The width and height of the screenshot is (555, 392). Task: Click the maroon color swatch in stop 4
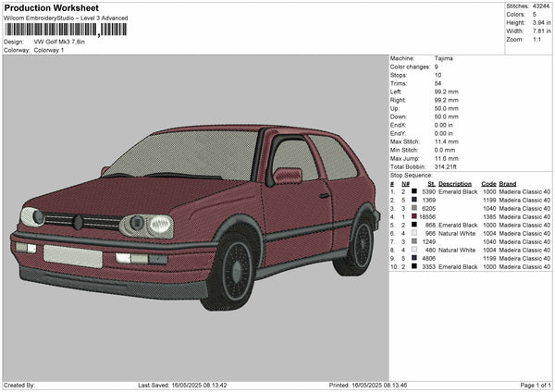(413, 216)
